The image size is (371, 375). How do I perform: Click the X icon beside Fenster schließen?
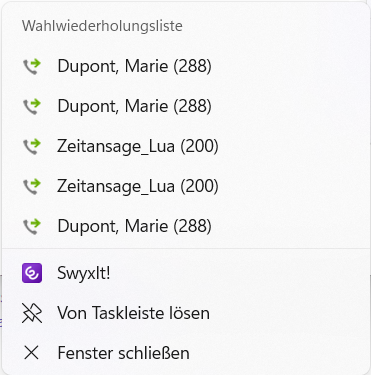32,353
